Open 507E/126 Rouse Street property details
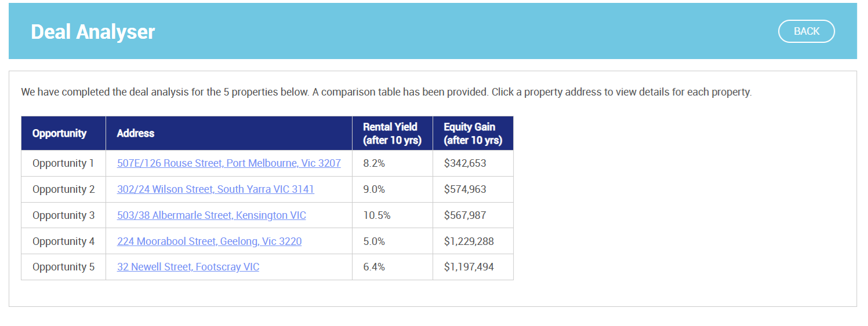The image size is (868, 326). point(229,163)
